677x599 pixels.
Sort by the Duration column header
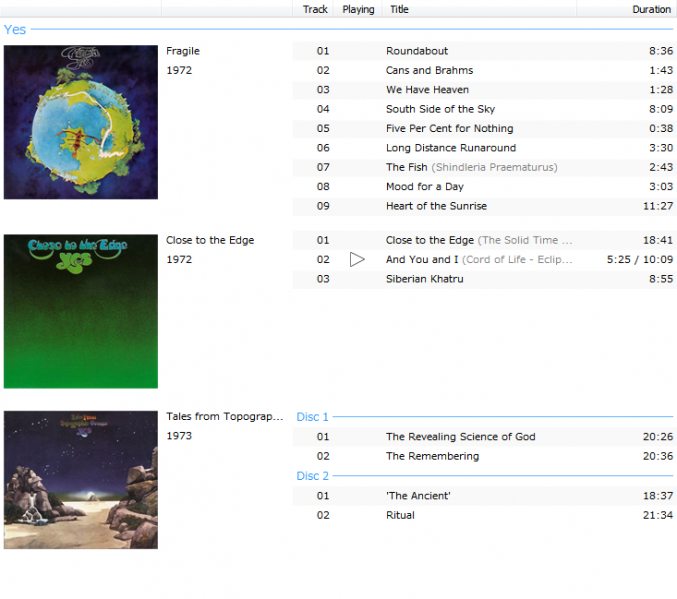[x=651, y=9]
